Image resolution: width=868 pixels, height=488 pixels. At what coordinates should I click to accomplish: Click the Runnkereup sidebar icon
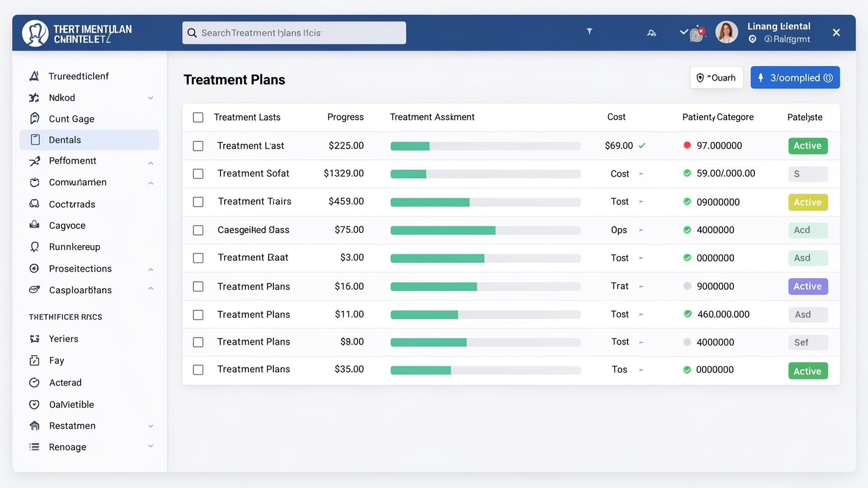coord(34,247)
